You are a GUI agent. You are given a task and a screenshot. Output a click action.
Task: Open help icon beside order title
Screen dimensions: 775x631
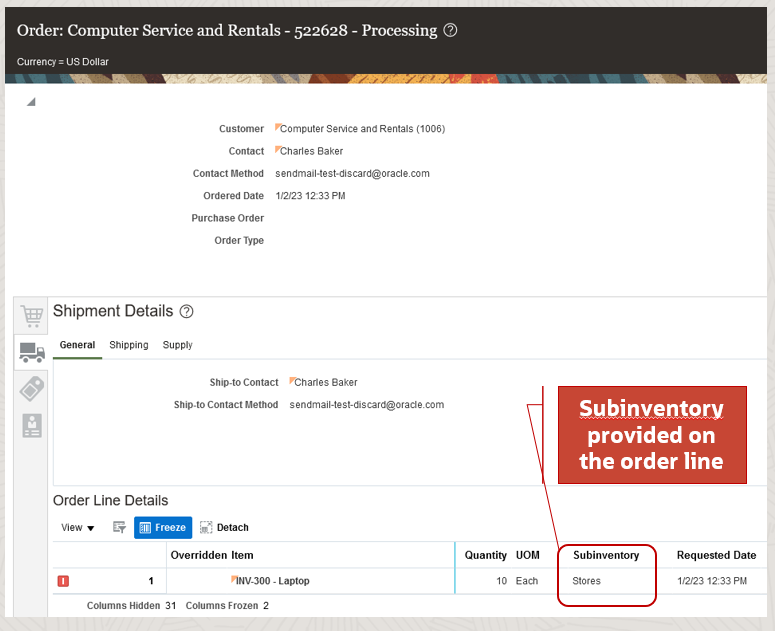(x=450, y=30)
